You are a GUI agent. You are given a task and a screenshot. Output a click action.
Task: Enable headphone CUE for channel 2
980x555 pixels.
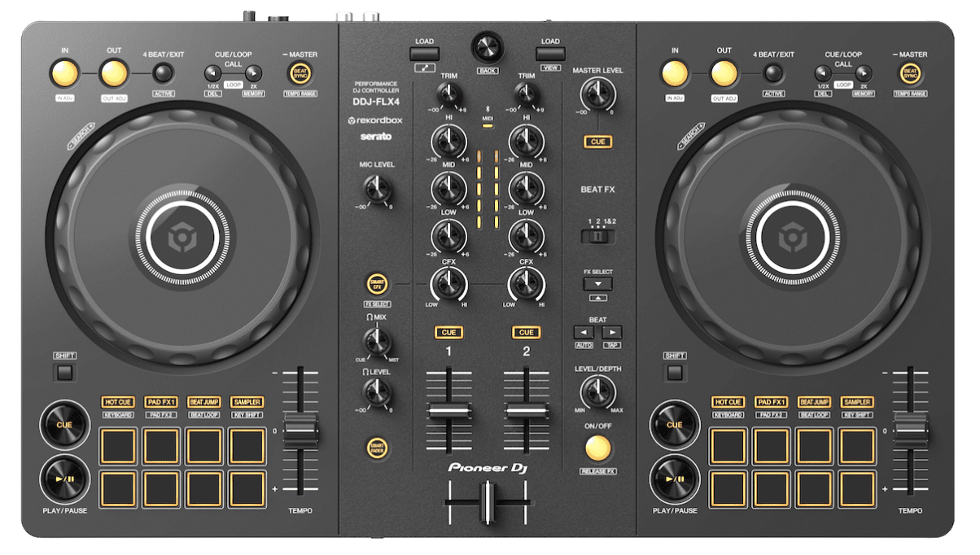(527, 332)
